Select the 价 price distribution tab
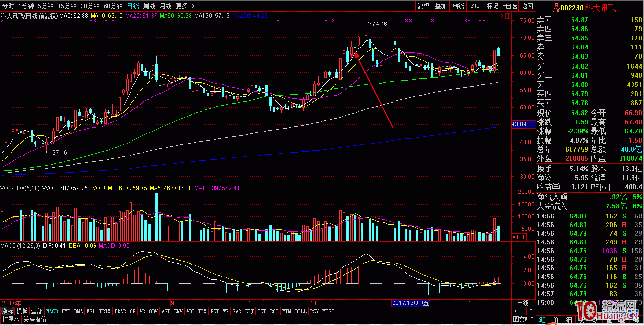Viewport: 644px width, 325px height. pos(556,320)
